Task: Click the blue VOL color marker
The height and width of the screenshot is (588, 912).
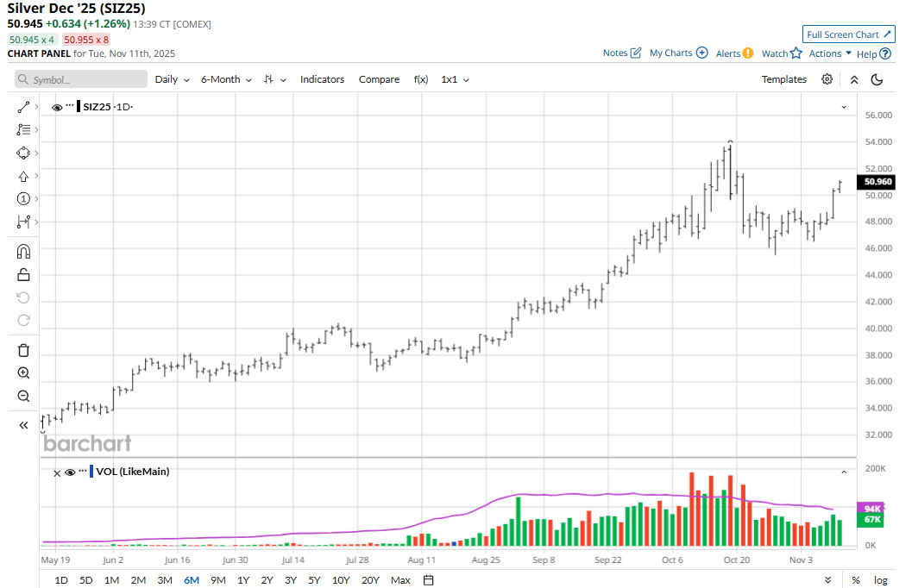Action: tap(91, 472)
